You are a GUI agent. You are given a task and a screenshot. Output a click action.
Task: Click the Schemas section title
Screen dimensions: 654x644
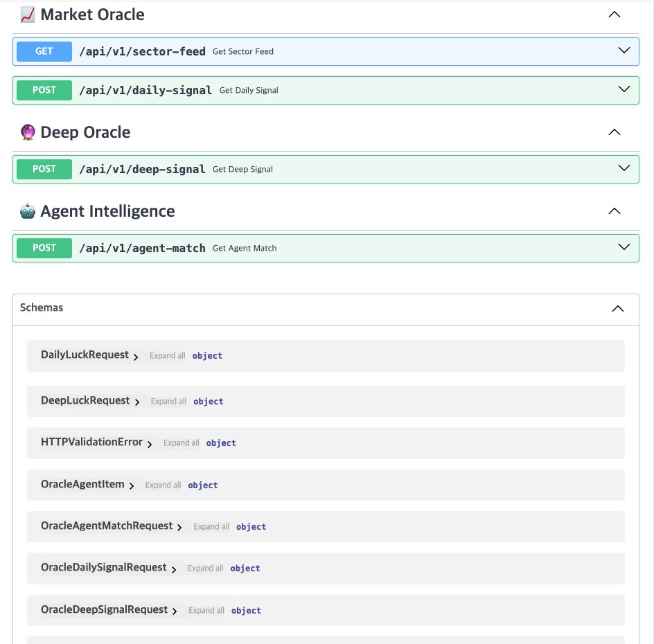tap(42, 307)
